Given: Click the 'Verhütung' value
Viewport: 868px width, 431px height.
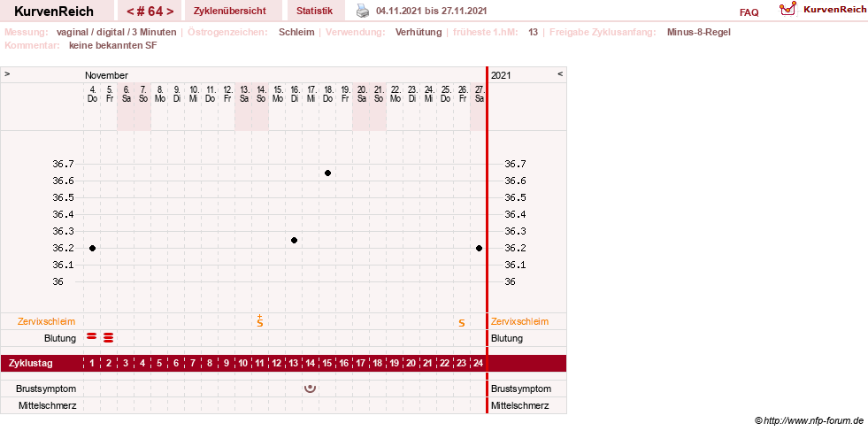Looking at the screenshot, I should tap(419, 32).
